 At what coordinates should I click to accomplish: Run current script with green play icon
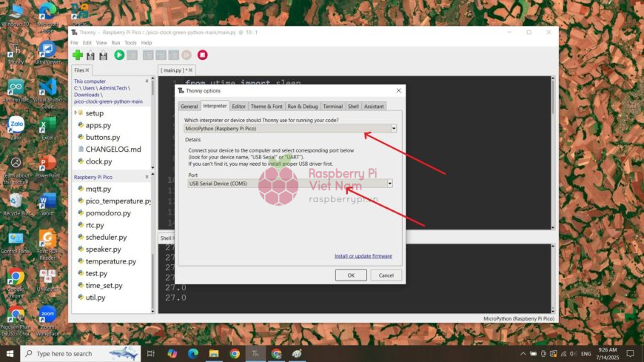click(x=119, y=55)
